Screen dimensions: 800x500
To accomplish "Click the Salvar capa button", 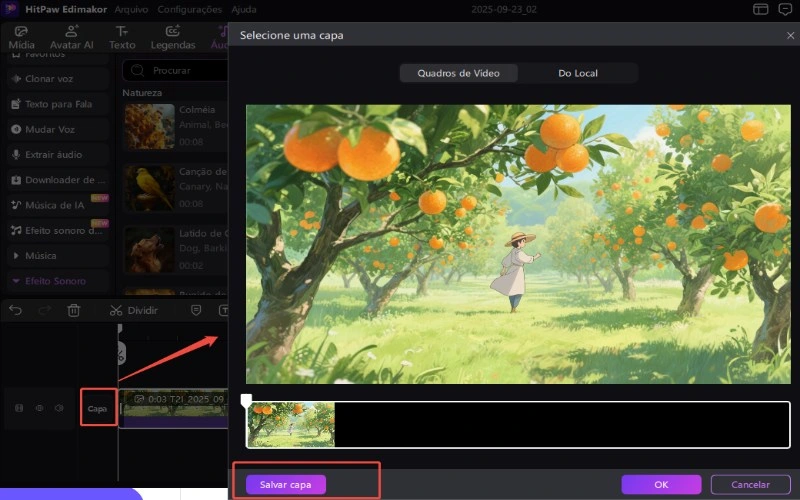I will (x=286, y=484).
